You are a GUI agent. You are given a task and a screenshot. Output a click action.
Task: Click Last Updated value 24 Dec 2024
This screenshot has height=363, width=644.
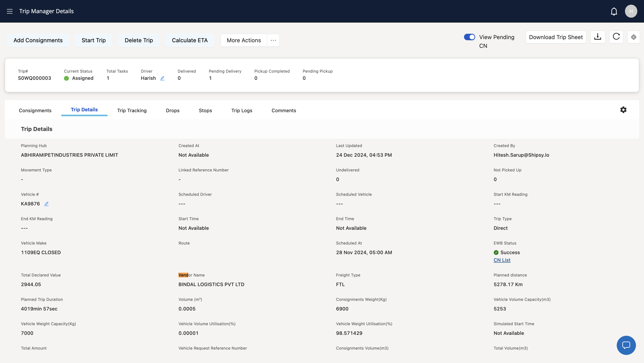pos(364,155)
